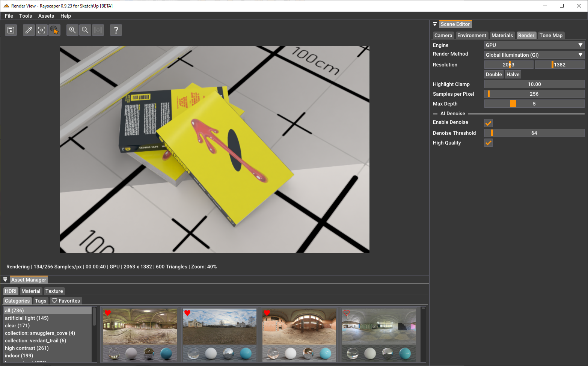
Task: Toggle favorite heart on the brick arches HDRI
Action: [x=267, y=313]
